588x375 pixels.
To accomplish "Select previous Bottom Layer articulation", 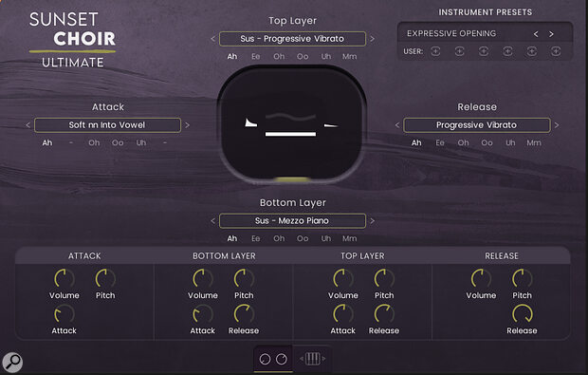I will click(213, 220).
